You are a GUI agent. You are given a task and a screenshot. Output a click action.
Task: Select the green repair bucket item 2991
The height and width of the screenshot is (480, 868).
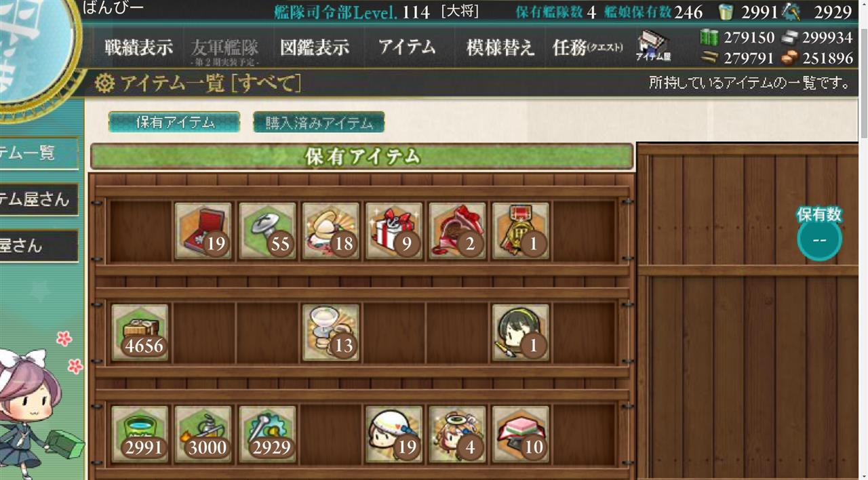[140, 434]
